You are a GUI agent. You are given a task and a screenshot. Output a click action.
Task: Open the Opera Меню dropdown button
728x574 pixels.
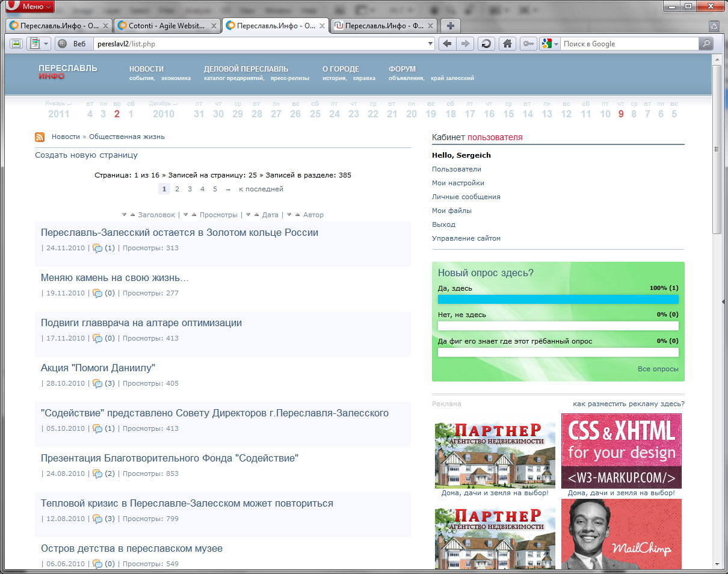click(29, 7)
